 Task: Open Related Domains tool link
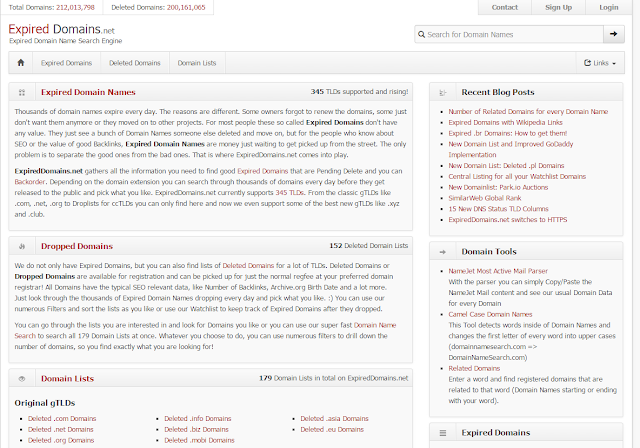coord(474,368)
